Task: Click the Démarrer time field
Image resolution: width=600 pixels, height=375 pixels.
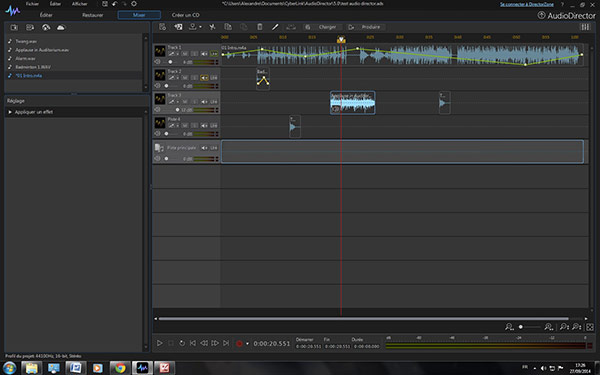Action: pos(308,346)
